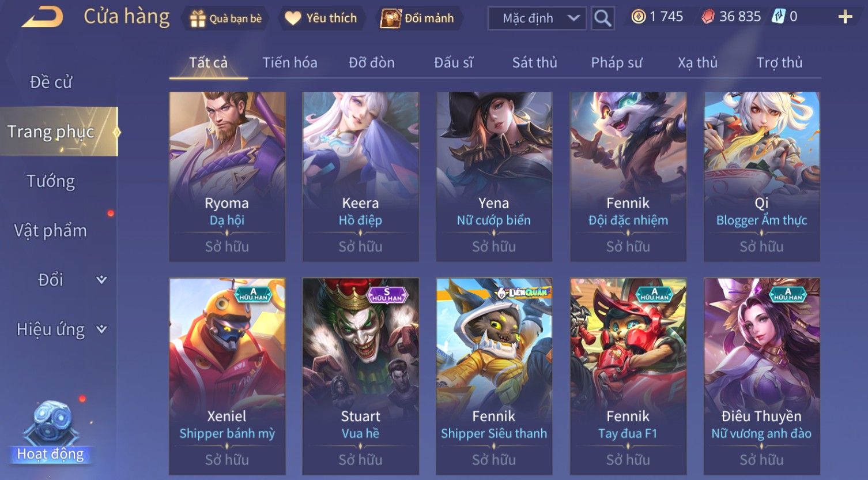Open the Điêu Thuyền Nữ vương anh đào card
Viewport: 868px width, 480px height.
[x=761, y=376]
